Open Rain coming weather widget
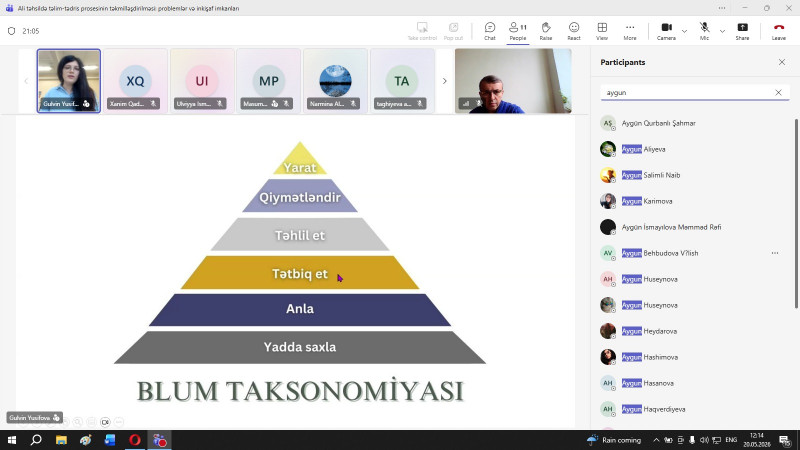This screenshot has height=450, width=800. 614,440
